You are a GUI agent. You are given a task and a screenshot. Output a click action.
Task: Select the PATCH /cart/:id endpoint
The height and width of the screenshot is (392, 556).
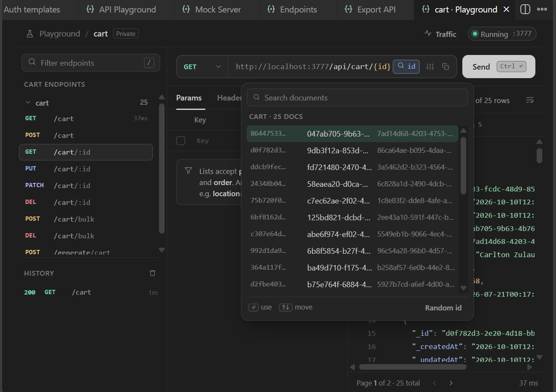(x=86, y=185)
